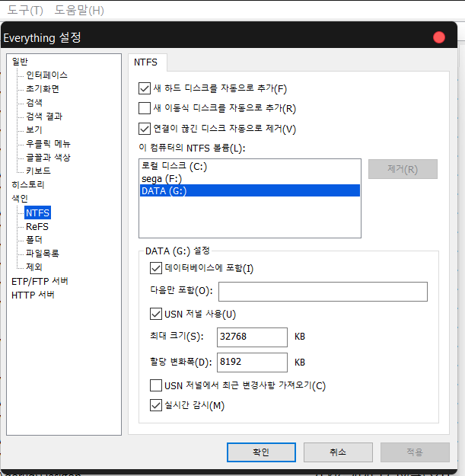Click the 적용 button
The image size is (465, 476).
415,452
